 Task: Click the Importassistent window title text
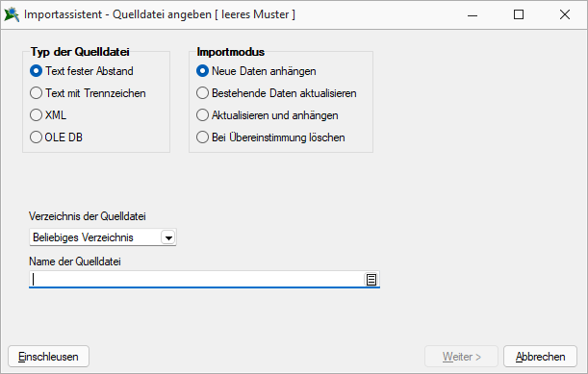tap(160, 14)
